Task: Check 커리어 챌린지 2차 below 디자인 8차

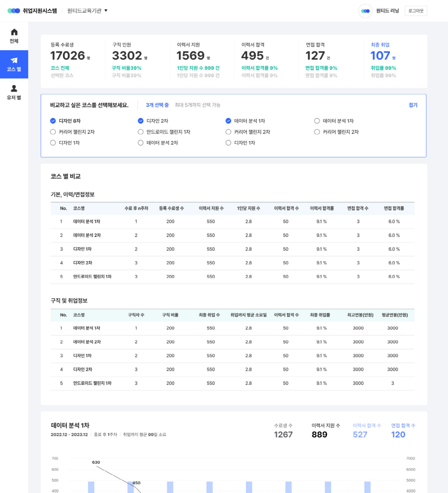Action: click(53, 132)
